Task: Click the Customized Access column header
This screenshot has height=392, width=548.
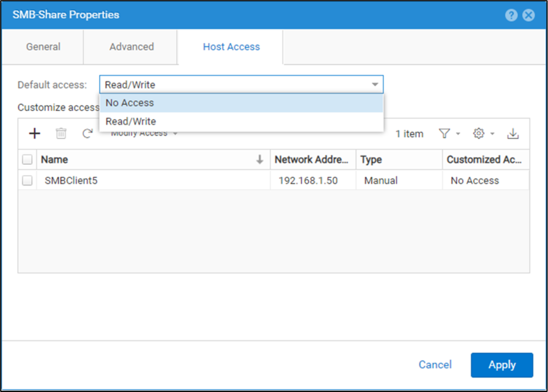Action: [x=486, y=160]
